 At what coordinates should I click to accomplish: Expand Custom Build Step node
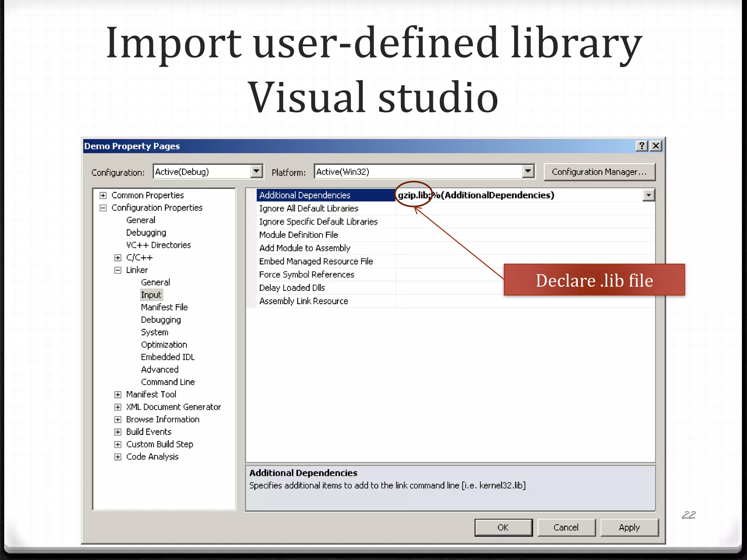118,444
